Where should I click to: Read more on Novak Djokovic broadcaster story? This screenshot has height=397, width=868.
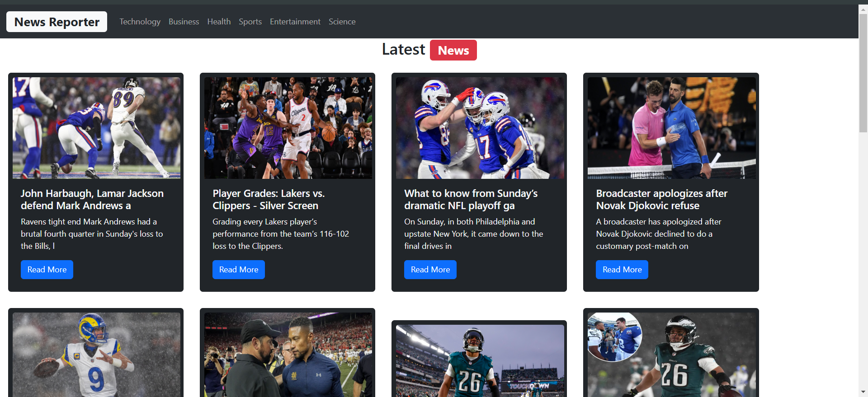click(622, 270)
